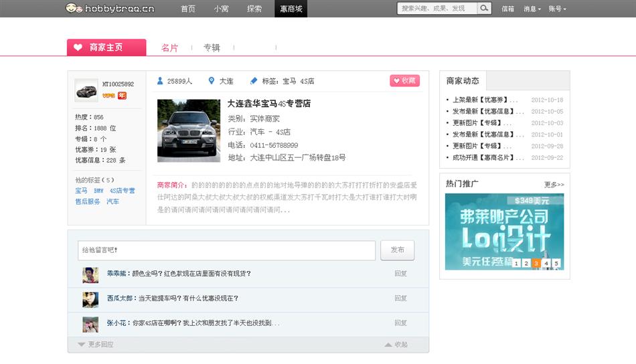Collapse comments with 收起
The height and width of the screenshot is (364, 636).
(x=396, y=344)
